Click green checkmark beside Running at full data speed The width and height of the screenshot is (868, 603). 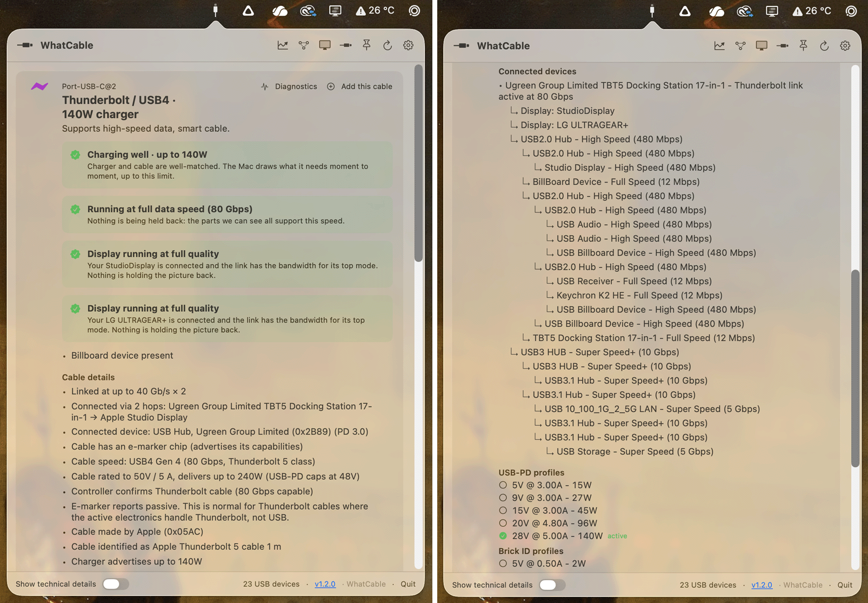tap(75, 209)
